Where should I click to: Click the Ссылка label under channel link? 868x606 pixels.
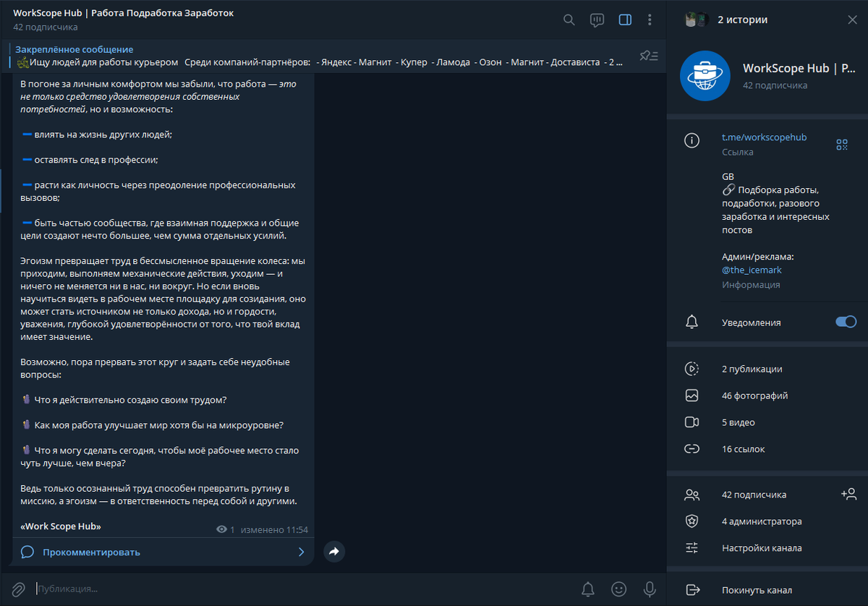click(738, 153)
